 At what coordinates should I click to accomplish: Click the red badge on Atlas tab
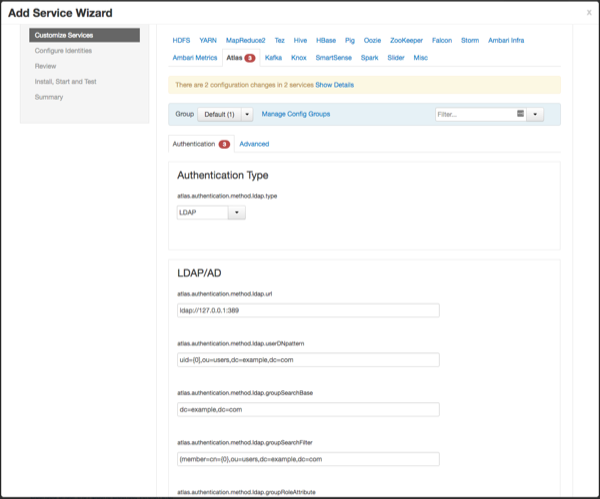click(249, 58)
